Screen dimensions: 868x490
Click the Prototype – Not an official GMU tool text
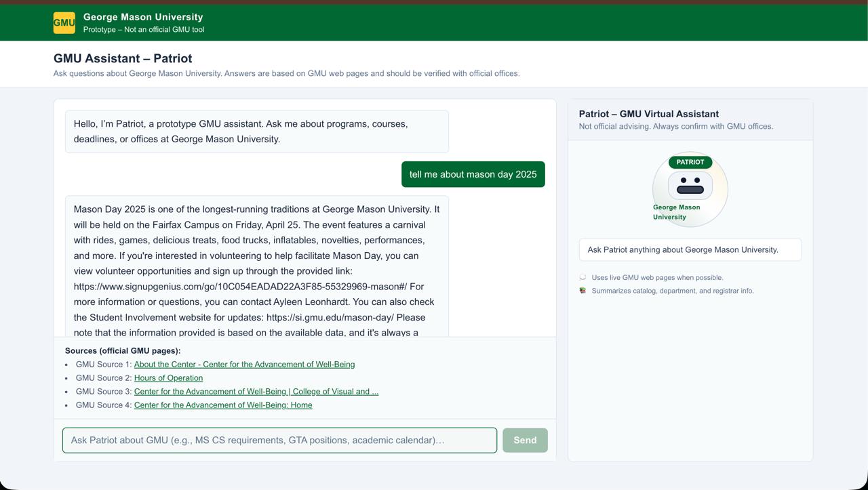point(144,30)
